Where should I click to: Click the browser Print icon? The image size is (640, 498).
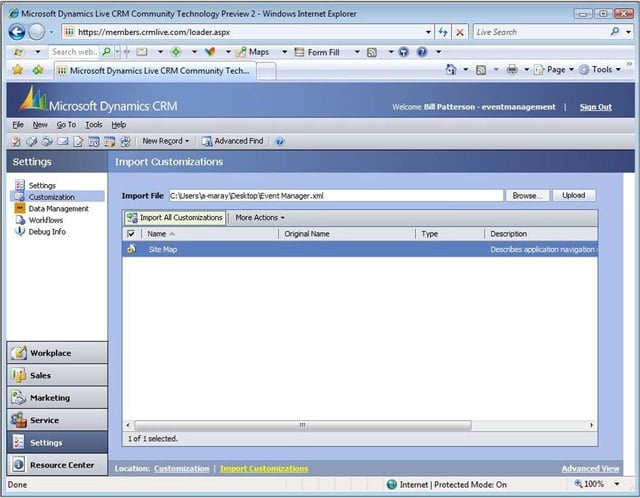[512, 70]
